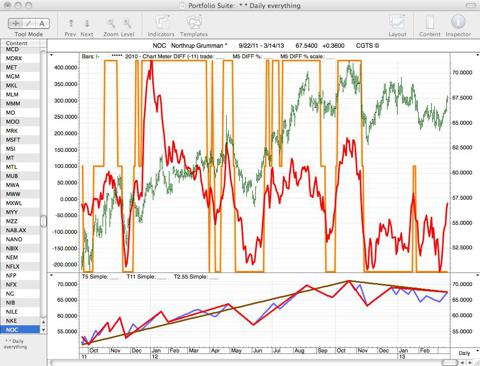Expand the upper chart pane menu triangle
Screen dimensions: 480x366
point(52,55)
